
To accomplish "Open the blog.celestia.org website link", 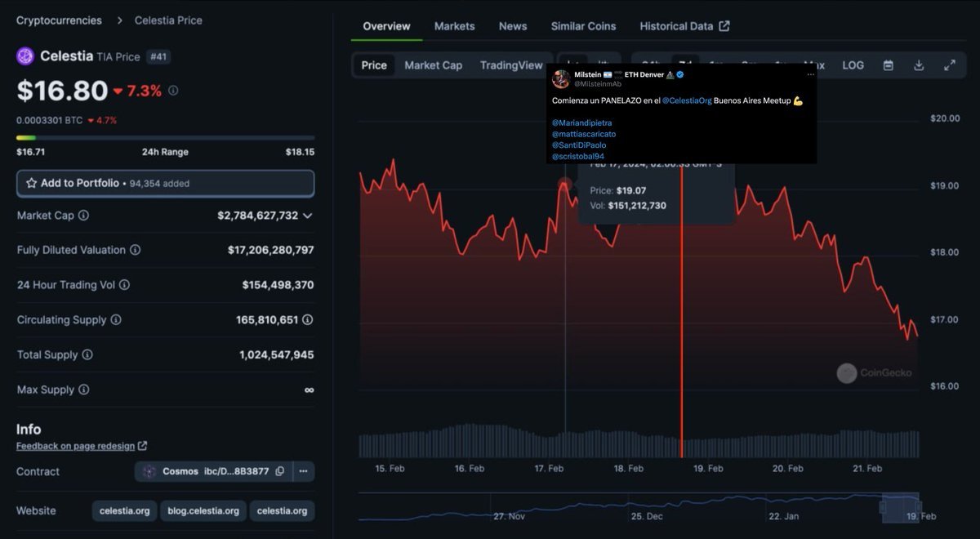I will 203,511.
